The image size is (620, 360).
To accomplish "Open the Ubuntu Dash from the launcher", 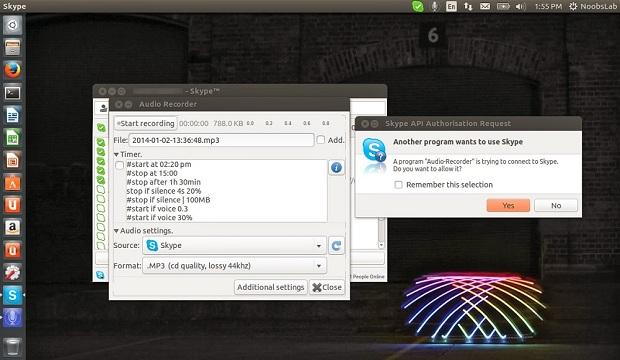I will tap(12, 25).
